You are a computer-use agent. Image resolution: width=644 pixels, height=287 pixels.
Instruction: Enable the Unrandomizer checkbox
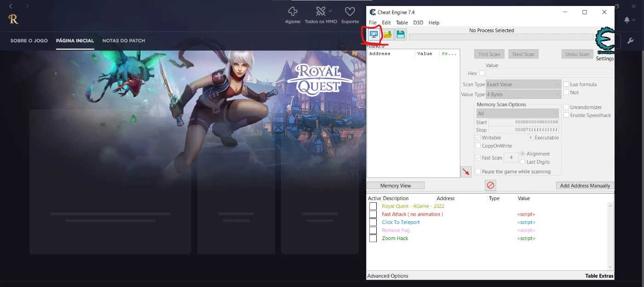[x=566, y=107]
